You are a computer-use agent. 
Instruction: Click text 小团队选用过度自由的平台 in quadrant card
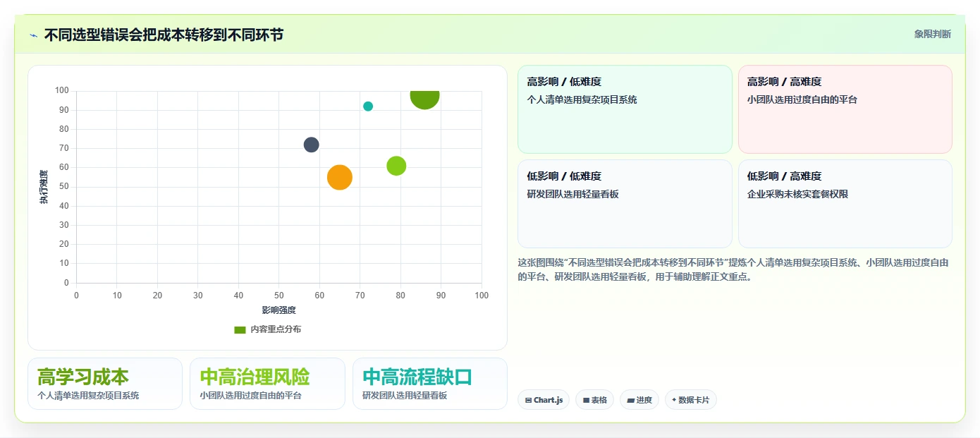[802, 100]
